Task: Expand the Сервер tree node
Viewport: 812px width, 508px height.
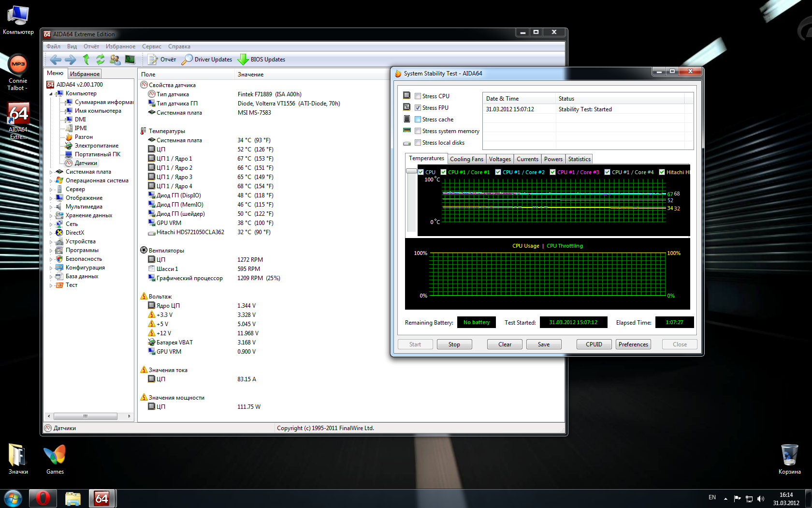Action: point(51,190)
